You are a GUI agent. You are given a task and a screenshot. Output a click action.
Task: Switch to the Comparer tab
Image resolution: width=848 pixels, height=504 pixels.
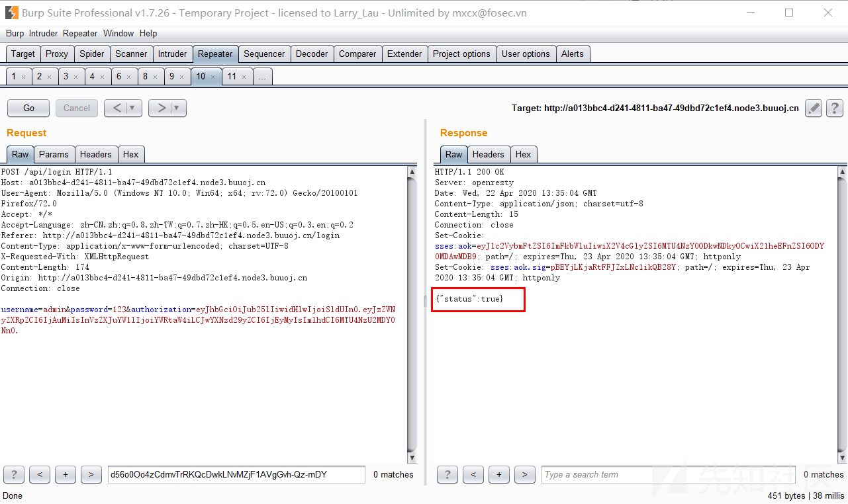357,54
